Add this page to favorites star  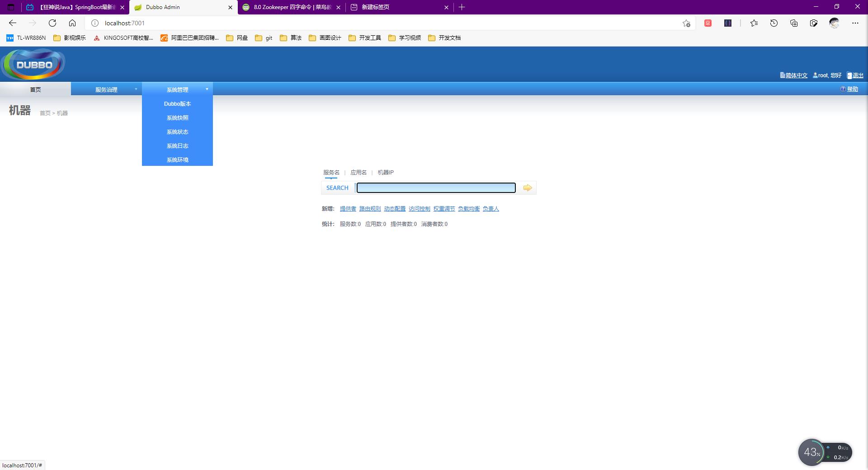click(x=686, y=23)
